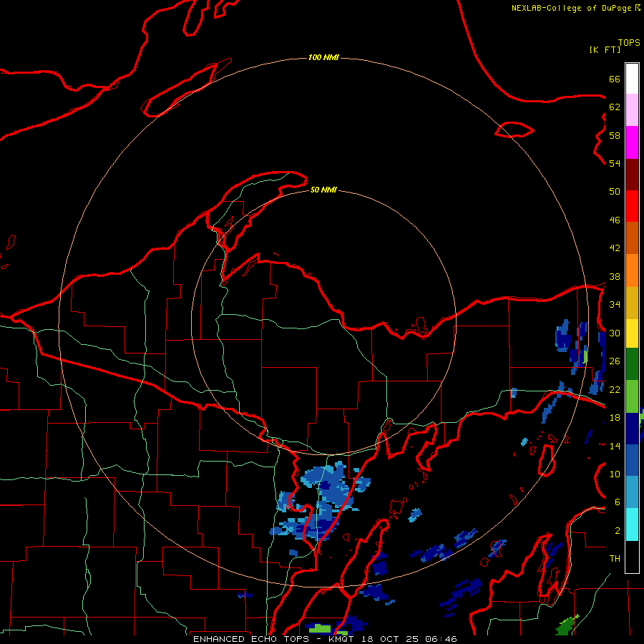
Task: Click the legend value "38"
Action: tap(615, 276)
